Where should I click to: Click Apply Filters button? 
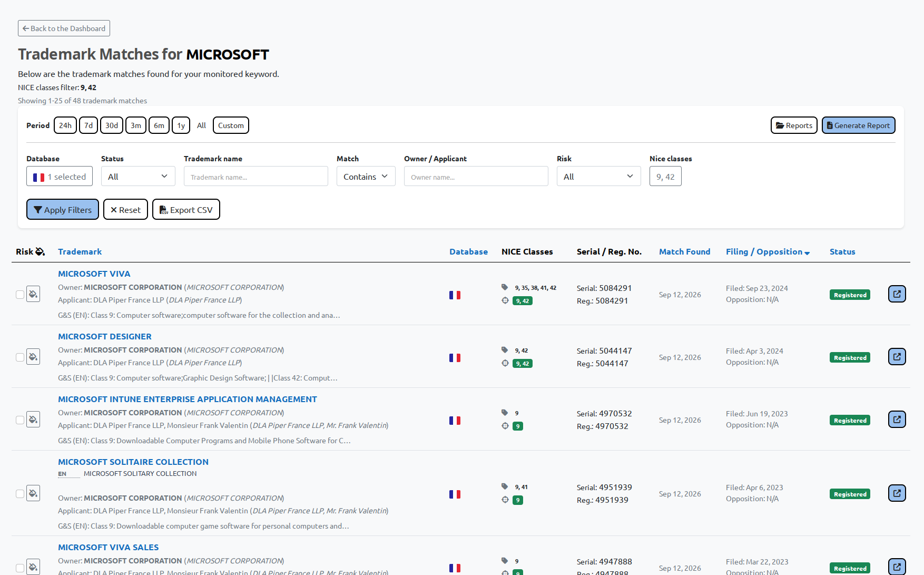click(x=63, y=209)
